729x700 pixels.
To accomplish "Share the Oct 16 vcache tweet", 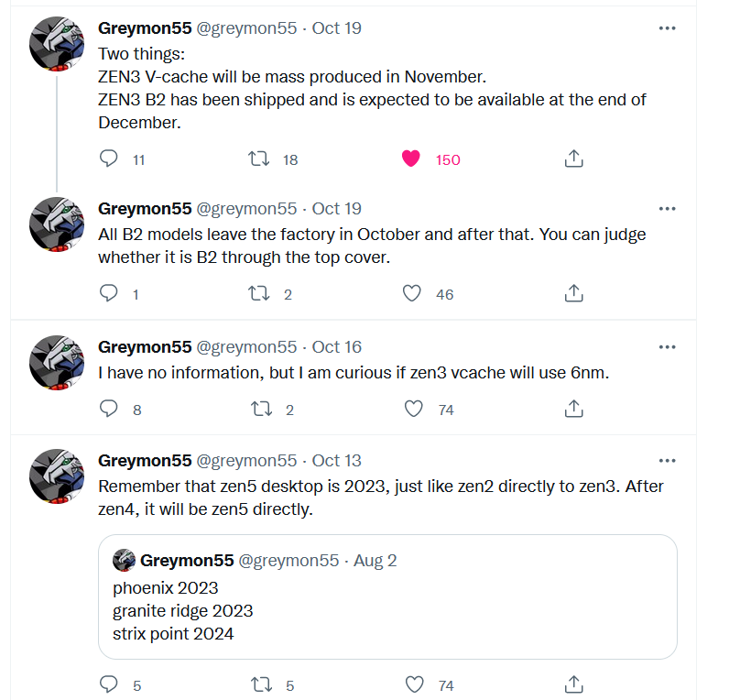I will coord(573,409).
